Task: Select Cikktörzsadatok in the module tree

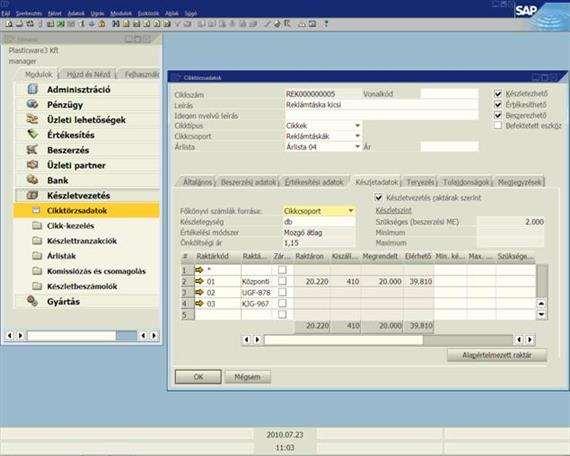Action: (x=87, y=211)
